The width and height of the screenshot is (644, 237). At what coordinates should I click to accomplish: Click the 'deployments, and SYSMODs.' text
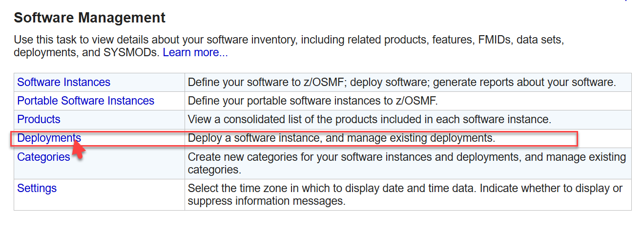tap(87, 52)
